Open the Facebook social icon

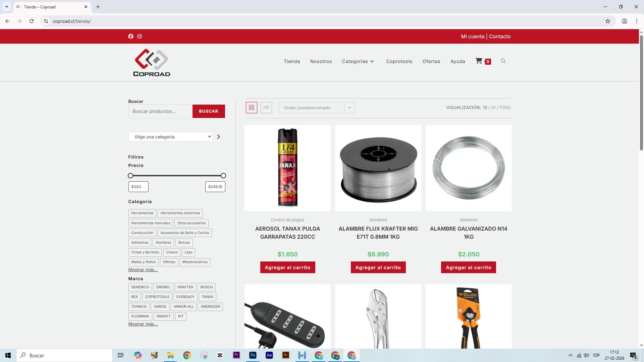coord(131,37)
